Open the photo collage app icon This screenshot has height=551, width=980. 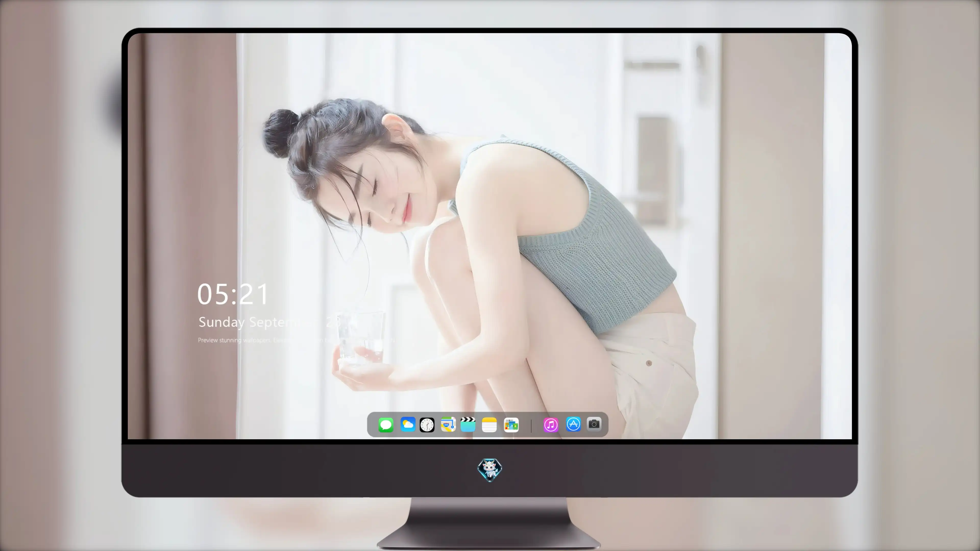[511, 425]
